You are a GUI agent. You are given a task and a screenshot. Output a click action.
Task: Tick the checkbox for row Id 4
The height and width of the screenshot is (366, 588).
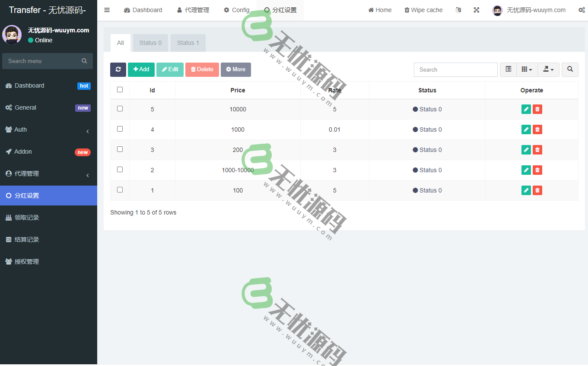coord(120,129)
